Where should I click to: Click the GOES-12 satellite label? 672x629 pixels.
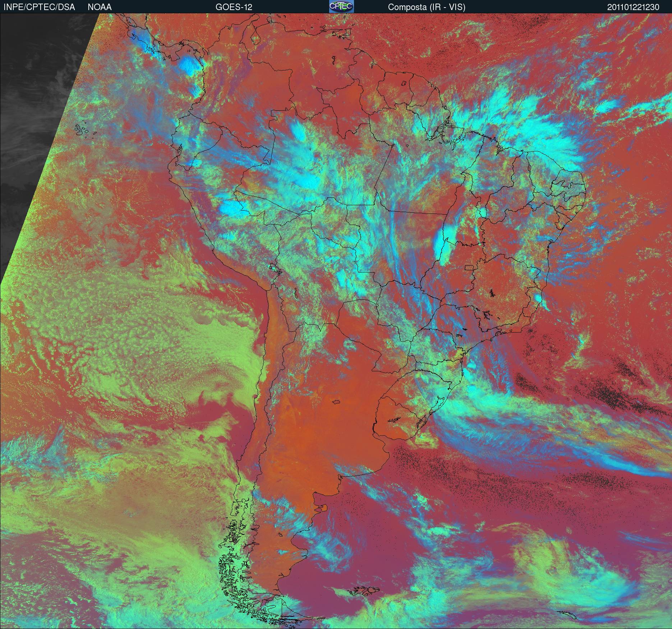coord(234,7)
